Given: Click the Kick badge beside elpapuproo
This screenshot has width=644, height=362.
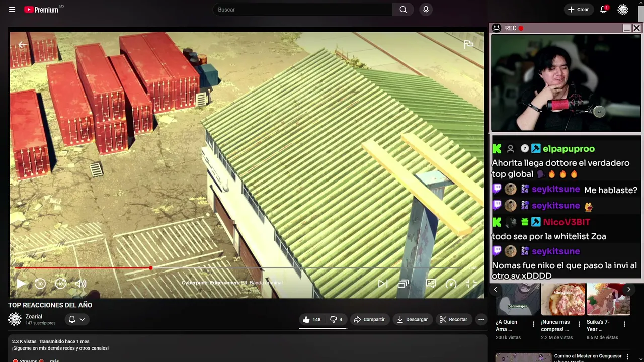Looking at the screenshot, I should coord(497,149).
